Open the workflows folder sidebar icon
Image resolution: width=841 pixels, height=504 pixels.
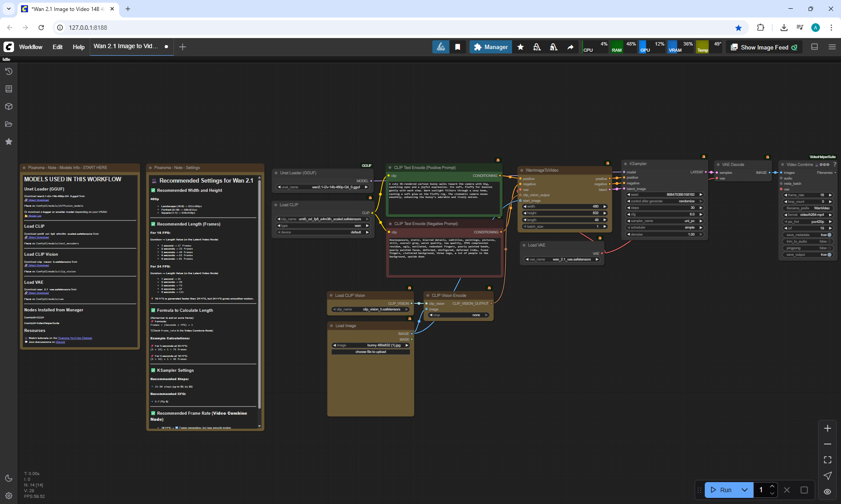point(8,124)
